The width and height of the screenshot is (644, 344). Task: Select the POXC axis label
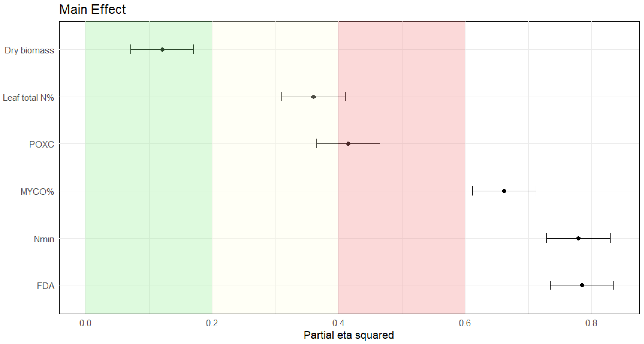coord(42,144)
